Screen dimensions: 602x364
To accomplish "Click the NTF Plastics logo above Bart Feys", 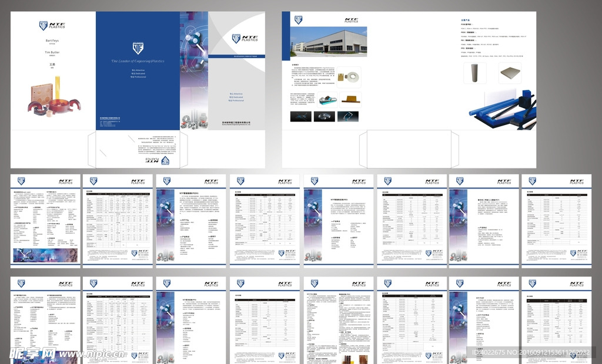I will (53, 25).
